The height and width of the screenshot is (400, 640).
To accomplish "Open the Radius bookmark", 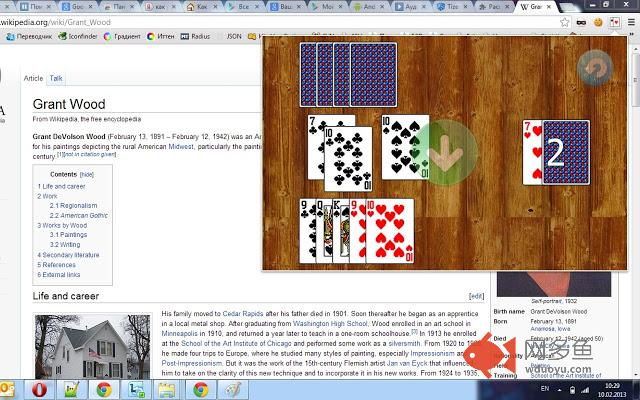I will [x=195, y=36].
